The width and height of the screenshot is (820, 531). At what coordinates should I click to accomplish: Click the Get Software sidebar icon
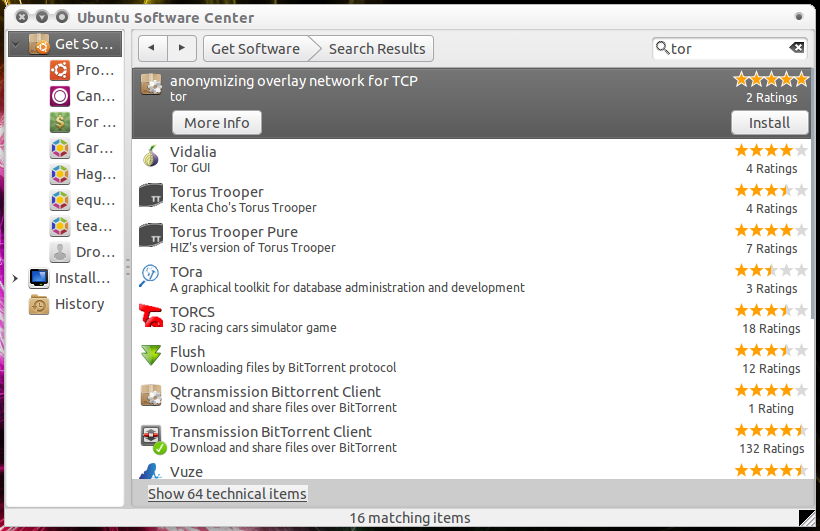[x=39, y=44]
